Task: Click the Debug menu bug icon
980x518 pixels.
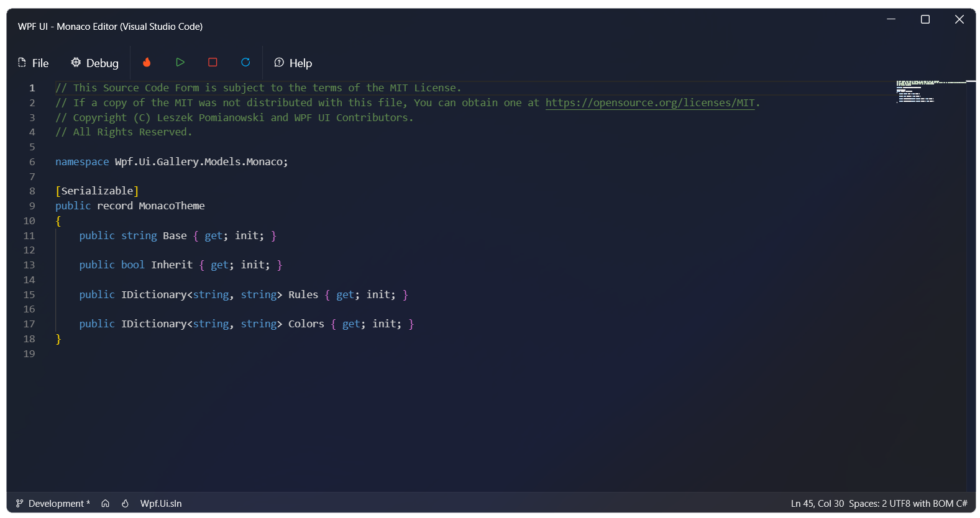Action: click(76, 62)
